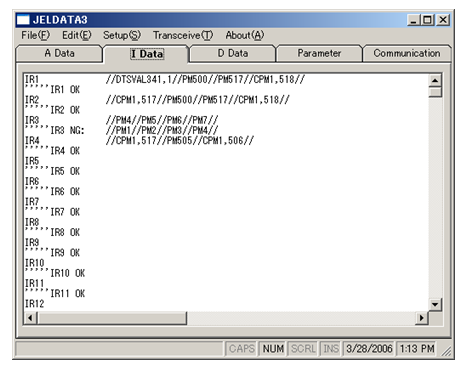Click the 'IR7 OK' result line
This screenshot has height=370, width=468.
(x=65, y=212)
